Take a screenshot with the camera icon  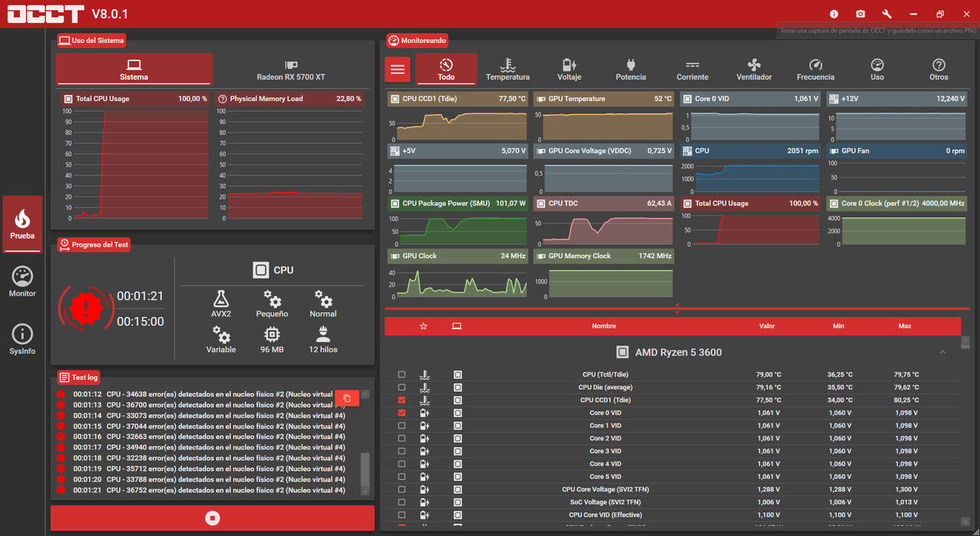tap(861, 14)
